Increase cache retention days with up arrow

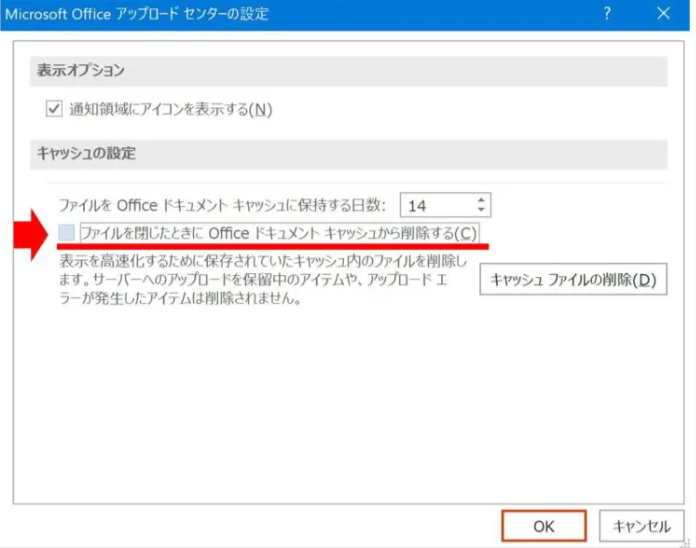tap(481, 200)
